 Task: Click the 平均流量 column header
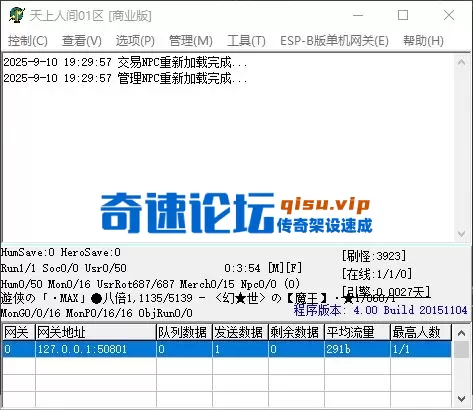tap(357, 332)
